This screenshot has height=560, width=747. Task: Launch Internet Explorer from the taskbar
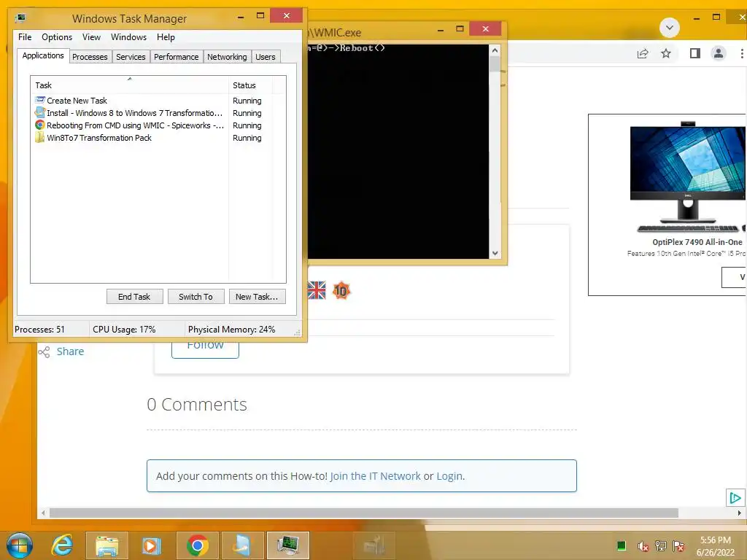click(63, 545)
